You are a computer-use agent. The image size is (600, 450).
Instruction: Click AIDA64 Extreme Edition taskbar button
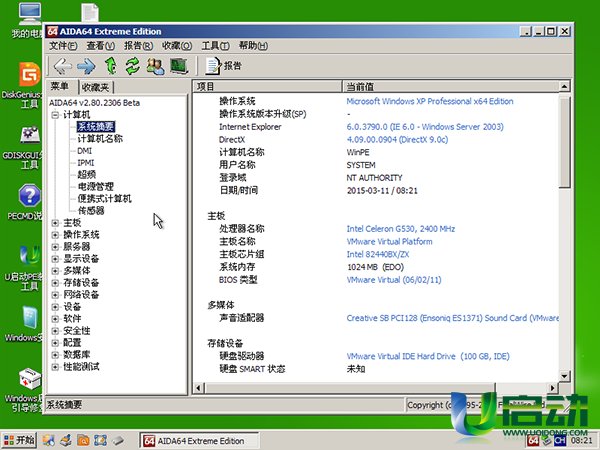(x=199, y=441)
